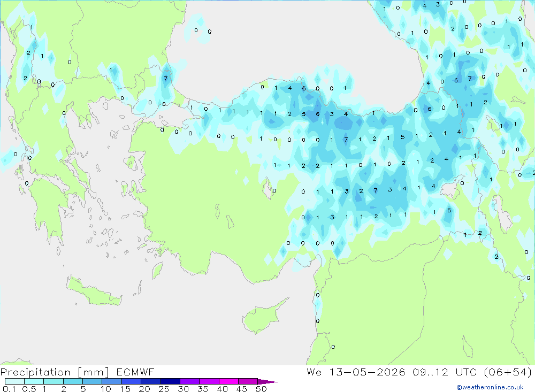Click the arrow tip above 50 mm
Viewport: 535px width, 392px height.
[x=267, y=382]
